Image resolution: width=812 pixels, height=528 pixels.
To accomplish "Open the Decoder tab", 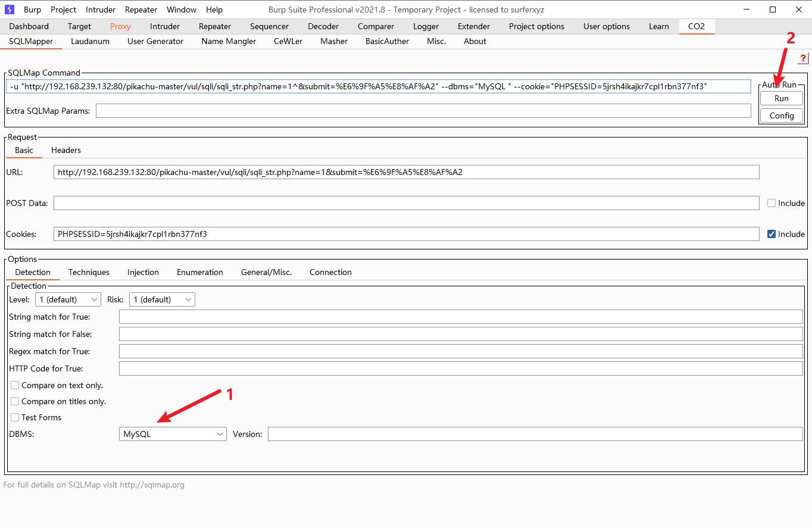I will point(323,26).
